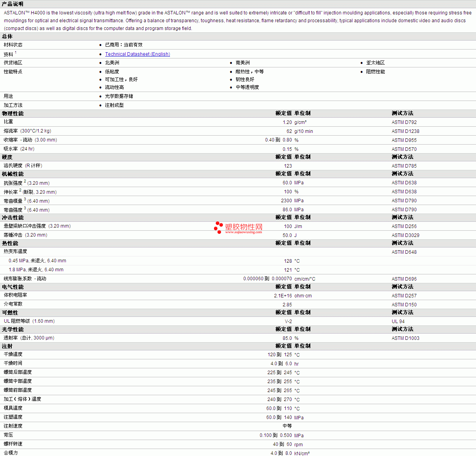Click the 螺筒中部温度 row label
The width and height of the screenshot is (476, 456).
click(x=18, y=381)
